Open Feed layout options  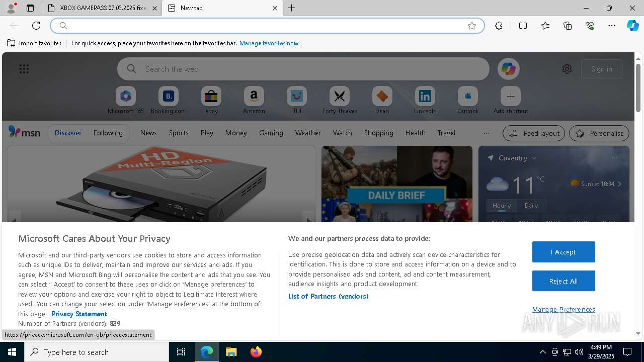534,133
